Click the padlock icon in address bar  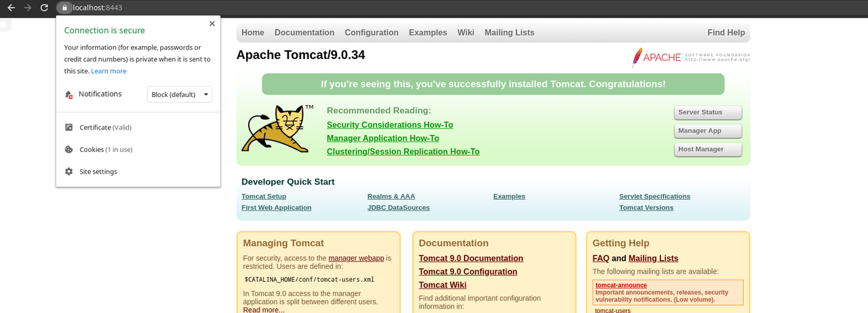(64, 7)
